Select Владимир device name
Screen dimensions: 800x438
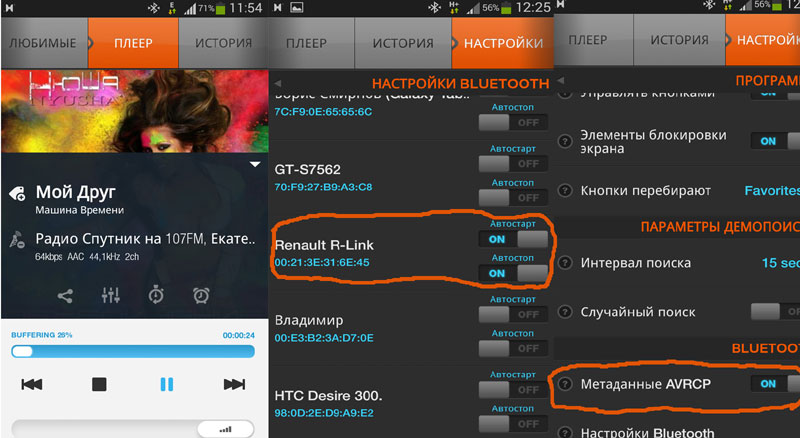309,320
